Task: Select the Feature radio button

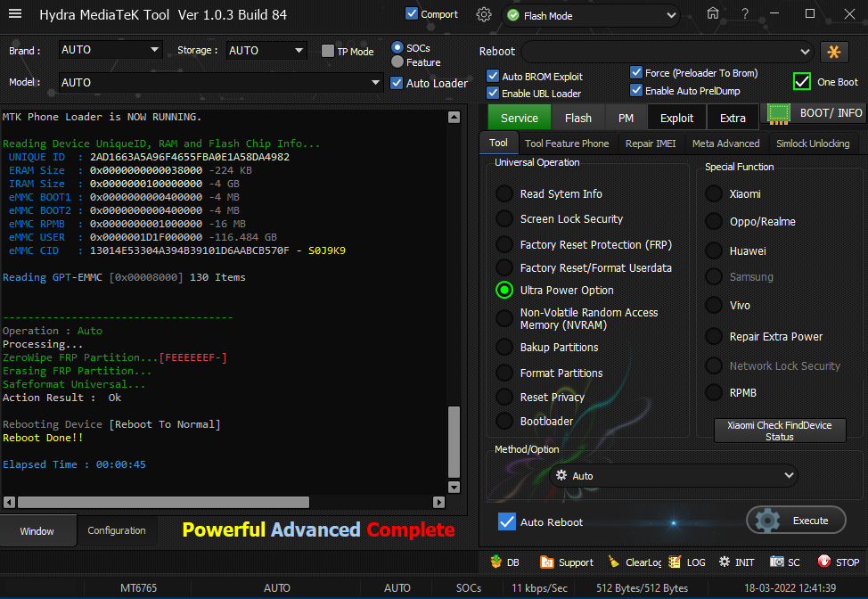Action: click(397, 62)
